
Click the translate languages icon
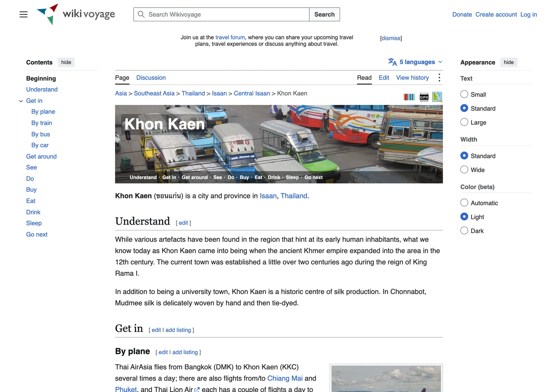tap(392, 62)
